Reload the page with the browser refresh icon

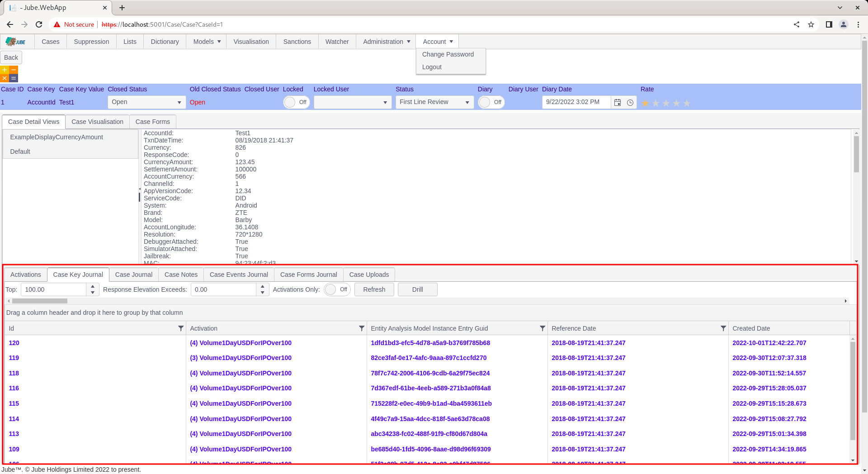pyautogui.click(x=39, y=24)
